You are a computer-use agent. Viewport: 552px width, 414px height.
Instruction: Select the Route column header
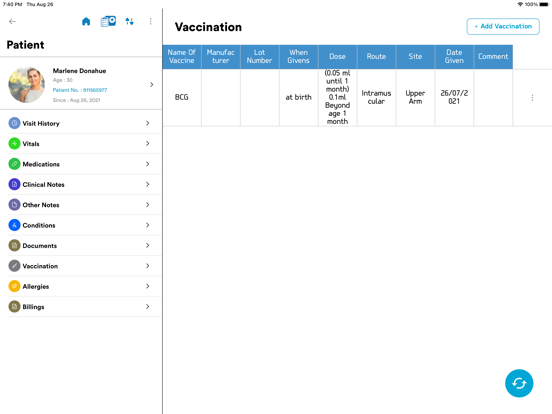tap(376, 57)
